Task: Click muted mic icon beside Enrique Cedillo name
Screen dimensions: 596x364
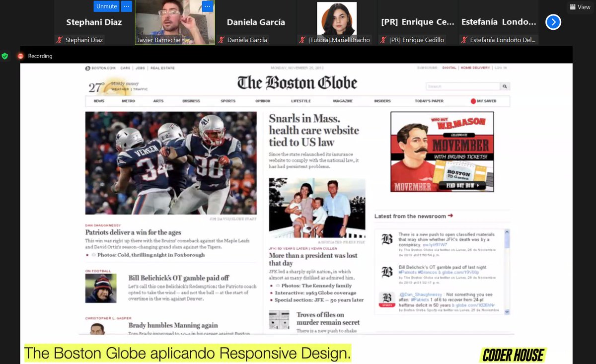Action: tap(384, 40)
